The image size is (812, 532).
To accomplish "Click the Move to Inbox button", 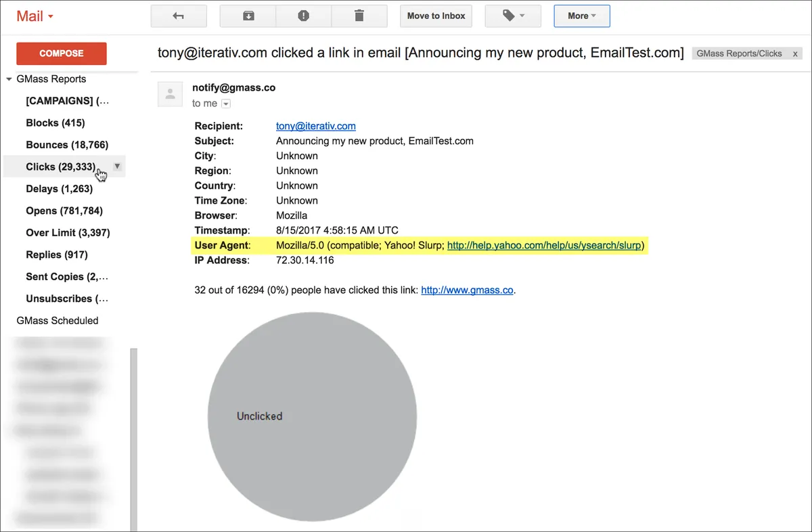I will pos(436,16).
